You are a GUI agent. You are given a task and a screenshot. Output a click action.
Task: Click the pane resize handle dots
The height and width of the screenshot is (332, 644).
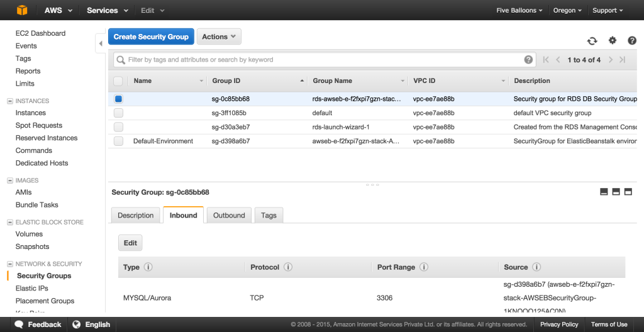372,184
